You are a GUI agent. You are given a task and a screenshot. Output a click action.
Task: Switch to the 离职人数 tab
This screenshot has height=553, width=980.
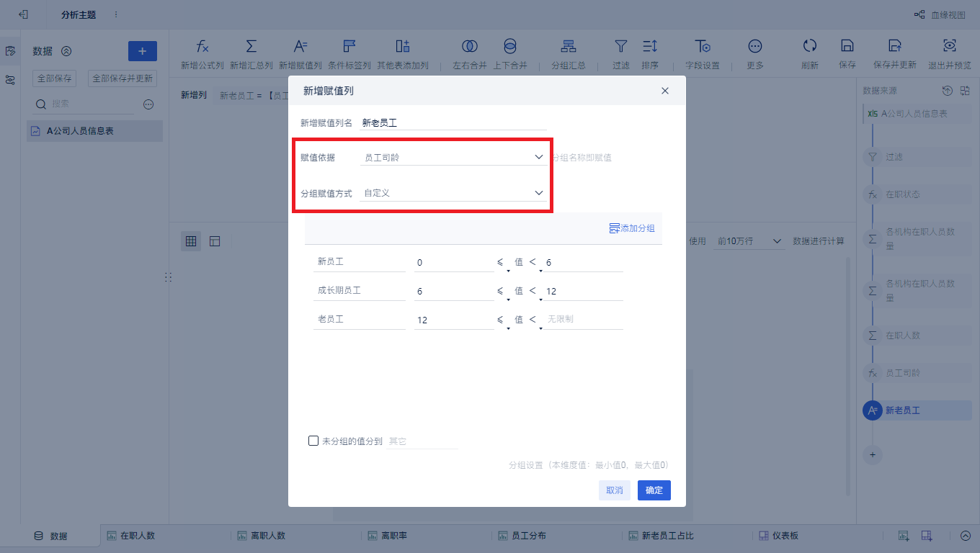[x=262, y=536]
